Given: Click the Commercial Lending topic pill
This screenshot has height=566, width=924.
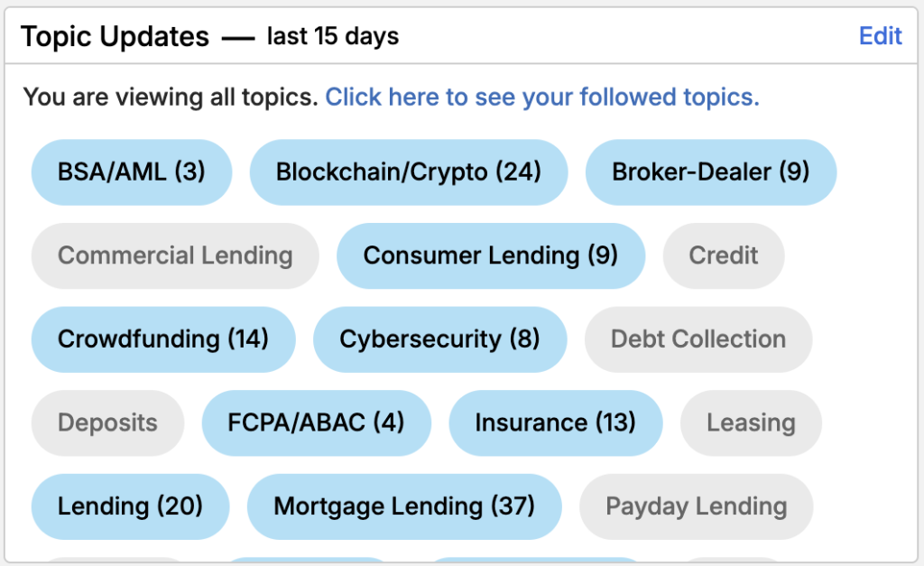Looking at the screenshot, I should 175,255.
